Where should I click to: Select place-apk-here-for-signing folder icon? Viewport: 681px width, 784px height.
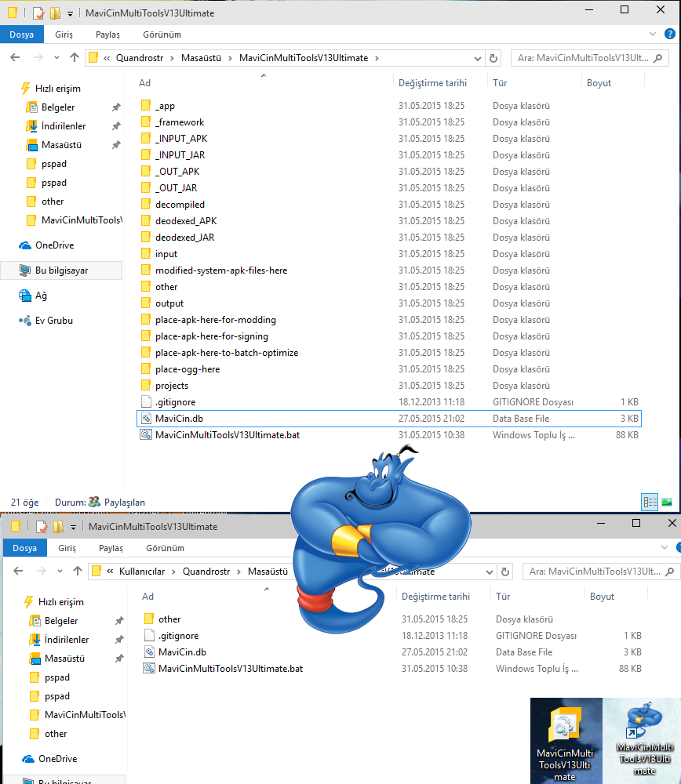pos(146,336)
